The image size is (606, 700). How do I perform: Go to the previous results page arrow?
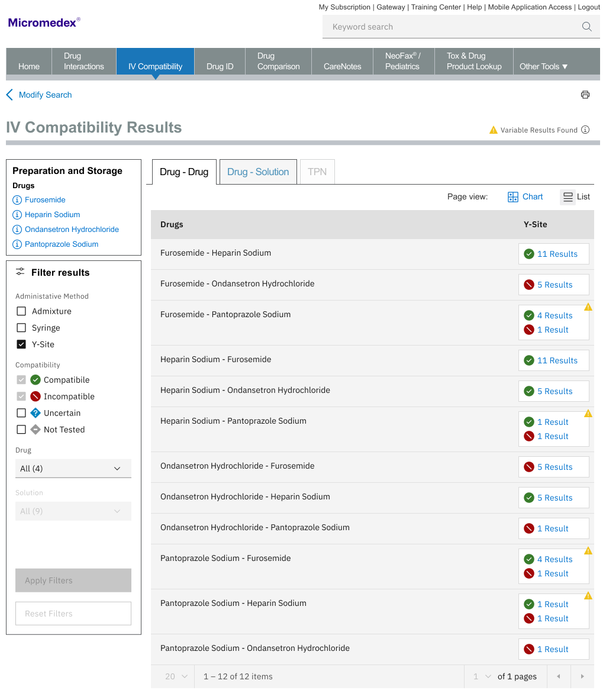pos(558,676)
